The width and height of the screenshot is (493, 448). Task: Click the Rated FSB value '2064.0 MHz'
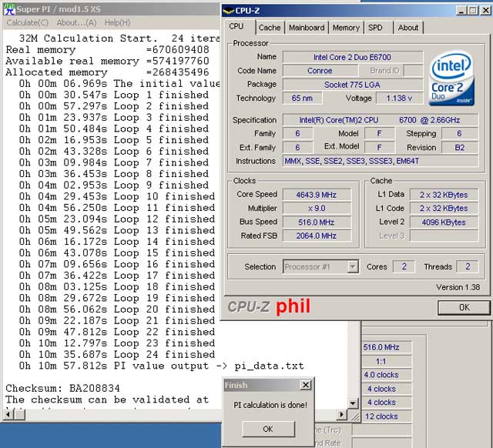click(317, 236)
